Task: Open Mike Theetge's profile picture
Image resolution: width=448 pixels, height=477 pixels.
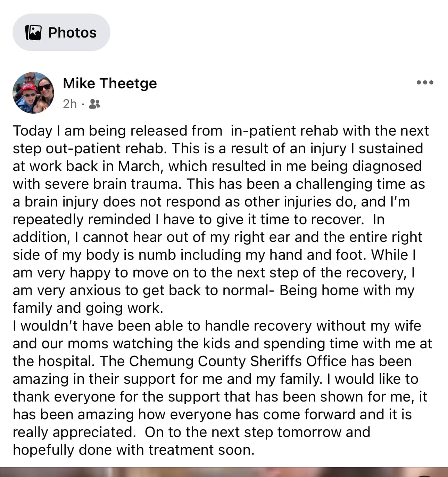Action: point(33,93)
